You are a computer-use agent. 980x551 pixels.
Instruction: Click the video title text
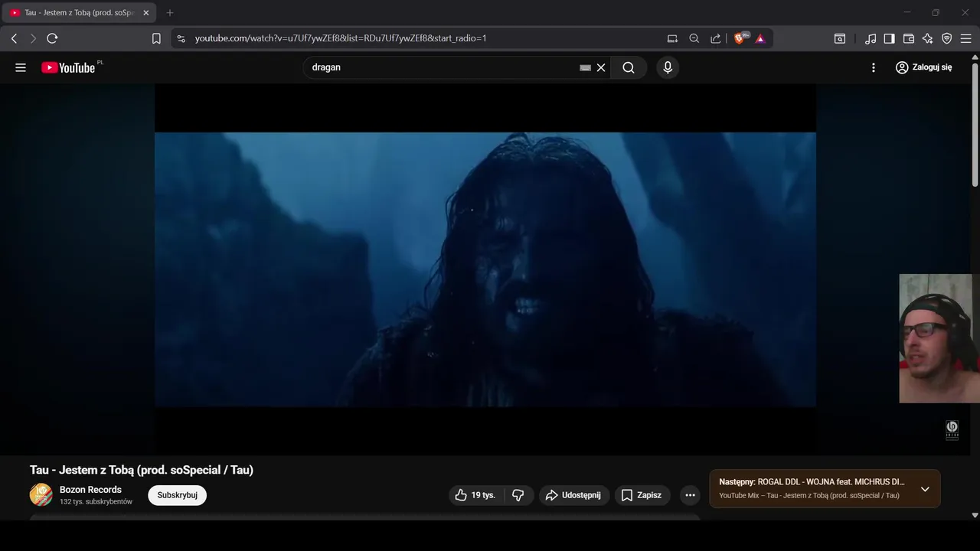142,470
